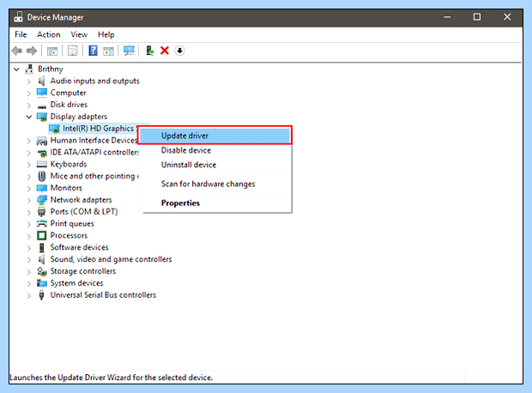Viewport: 532px width, 393px height.
Task: Choose Properties from the context menu
Action: 216,203
